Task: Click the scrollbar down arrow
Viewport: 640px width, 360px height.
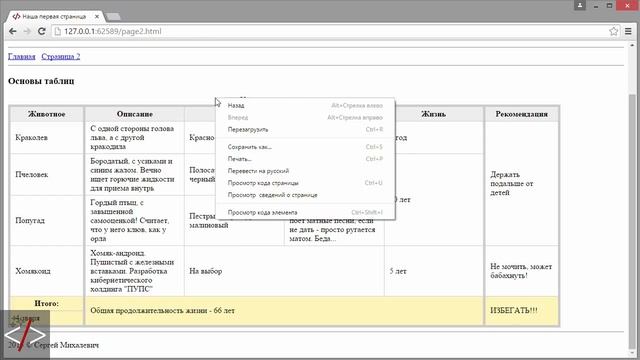Action: coord(632,354)
